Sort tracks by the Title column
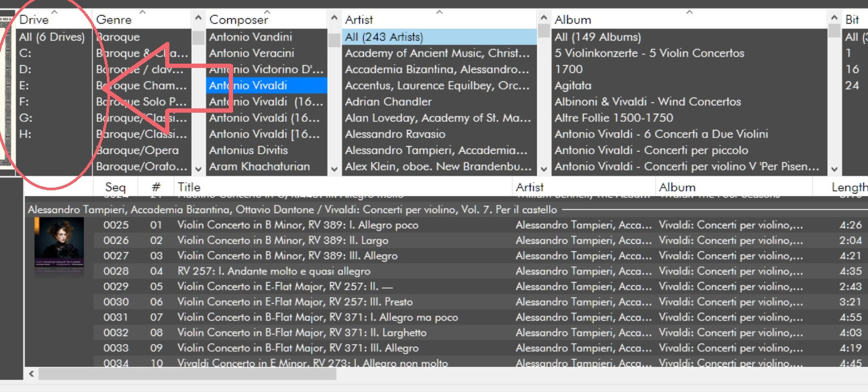This screenshot has width=868, height=392. (x=189, y=187)
